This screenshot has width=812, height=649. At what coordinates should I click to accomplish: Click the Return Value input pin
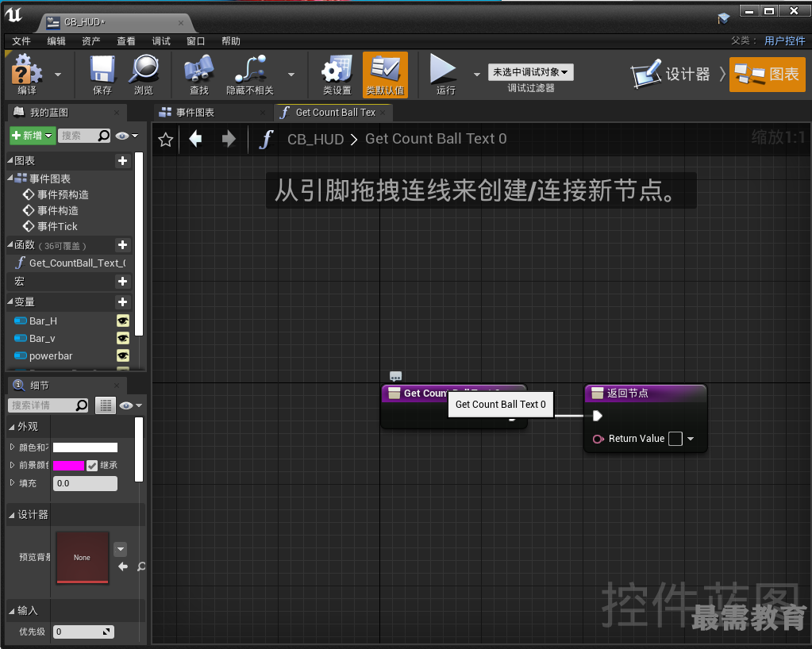click(x=598, y=439)
